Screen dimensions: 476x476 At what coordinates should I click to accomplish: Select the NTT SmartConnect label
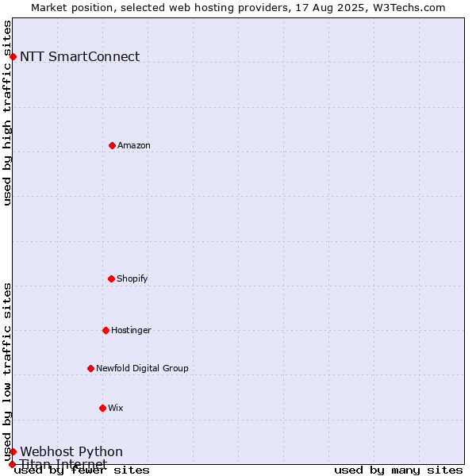[80, 57]
